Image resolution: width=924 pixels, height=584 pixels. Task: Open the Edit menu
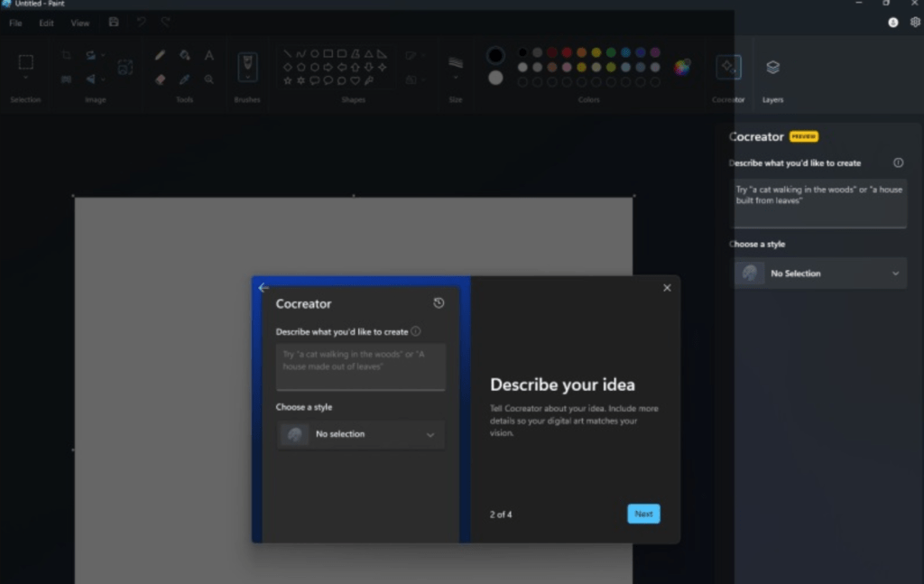[x=46, y=23]
